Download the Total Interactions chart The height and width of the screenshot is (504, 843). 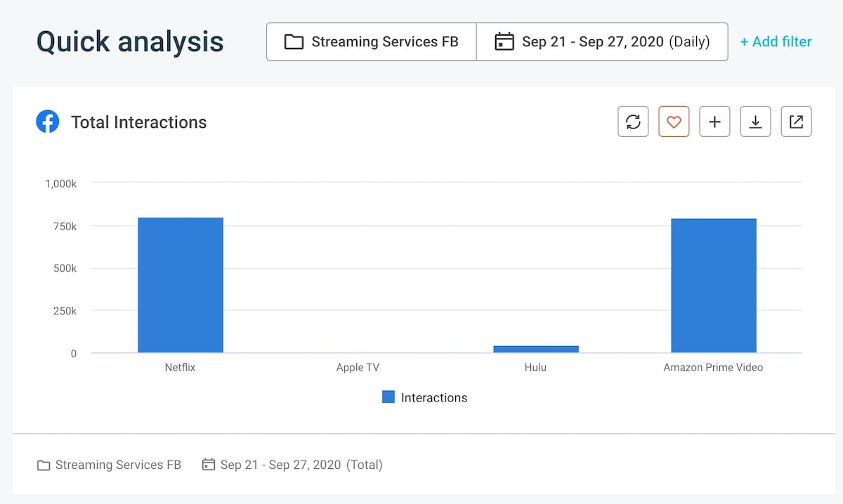point(755,121)
